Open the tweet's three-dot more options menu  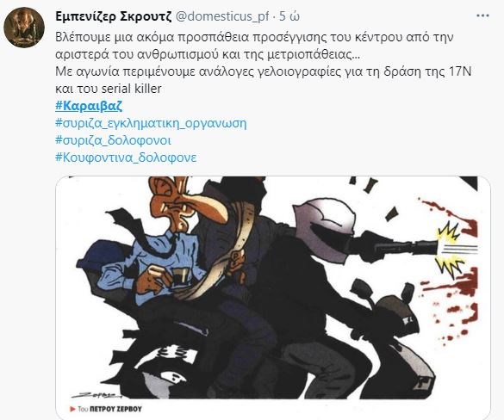[482, 16]
